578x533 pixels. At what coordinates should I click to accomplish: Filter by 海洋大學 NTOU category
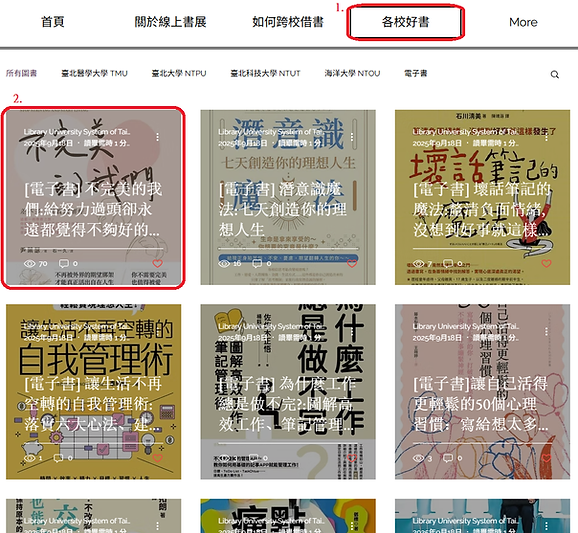(352, 73)
